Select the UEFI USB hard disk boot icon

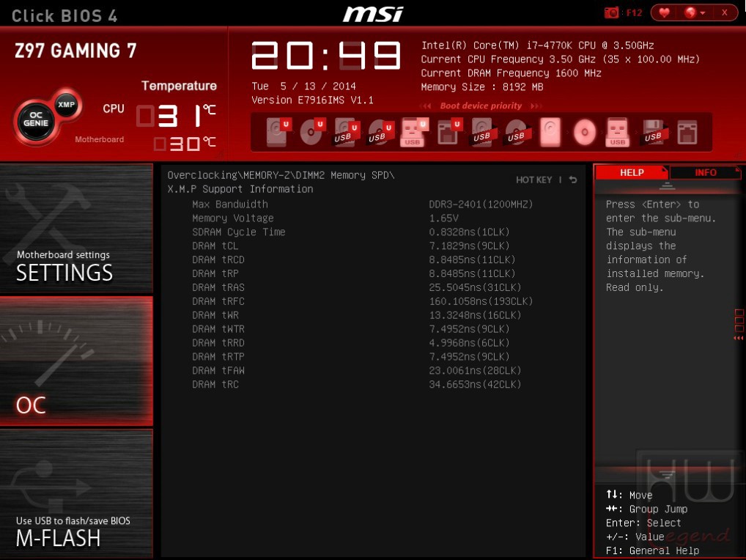[347, 132]
